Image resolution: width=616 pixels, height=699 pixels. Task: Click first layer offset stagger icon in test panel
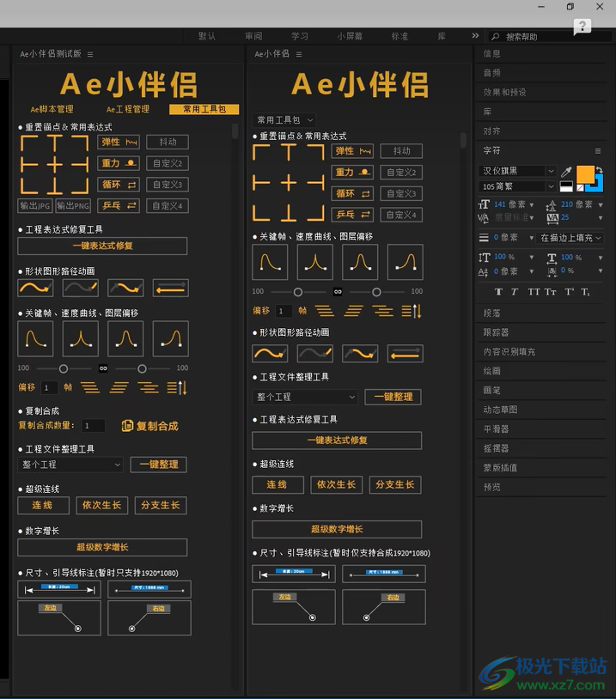pos(90,387)
